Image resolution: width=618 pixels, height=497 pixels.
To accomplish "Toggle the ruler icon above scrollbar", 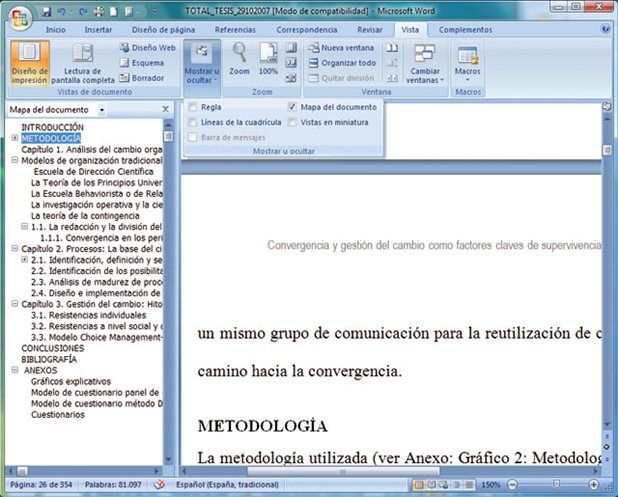I will [607, 106].
